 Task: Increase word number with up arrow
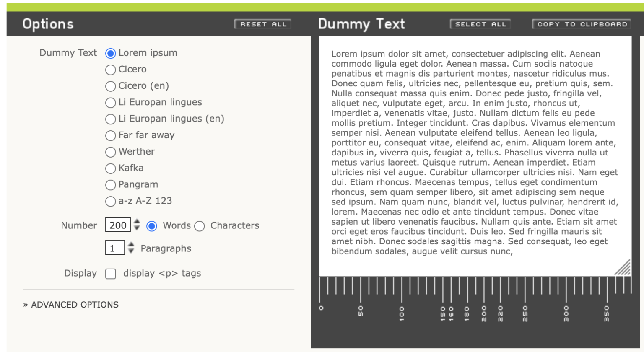137,221
